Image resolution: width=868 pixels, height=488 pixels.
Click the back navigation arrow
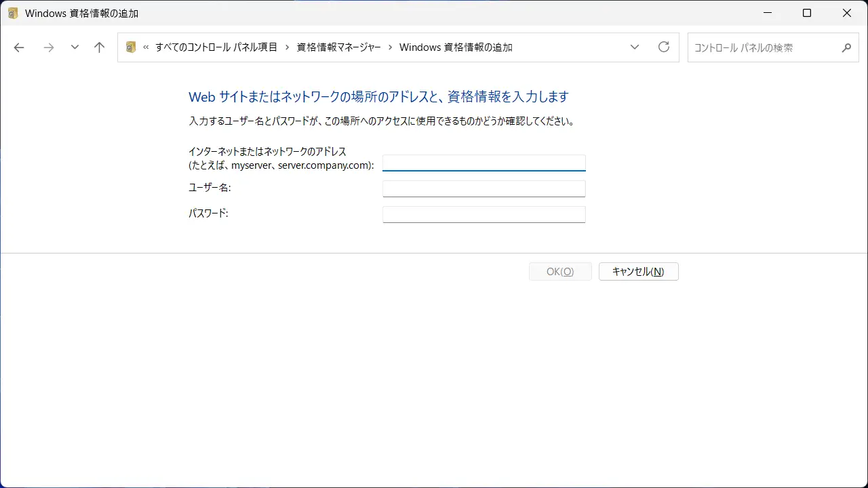pyautogui.click(x=18, y=47)
